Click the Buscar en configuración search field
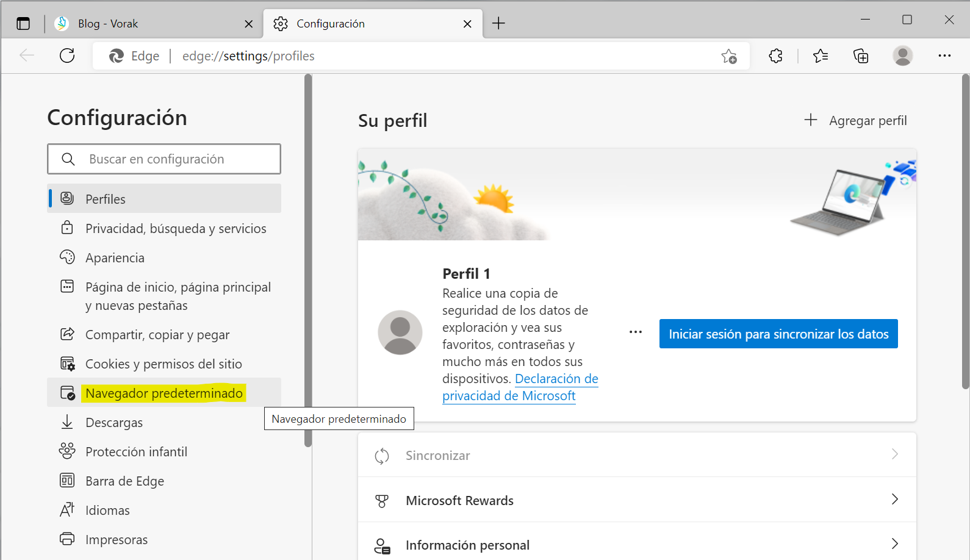970x560 pixels. point(164,159)
